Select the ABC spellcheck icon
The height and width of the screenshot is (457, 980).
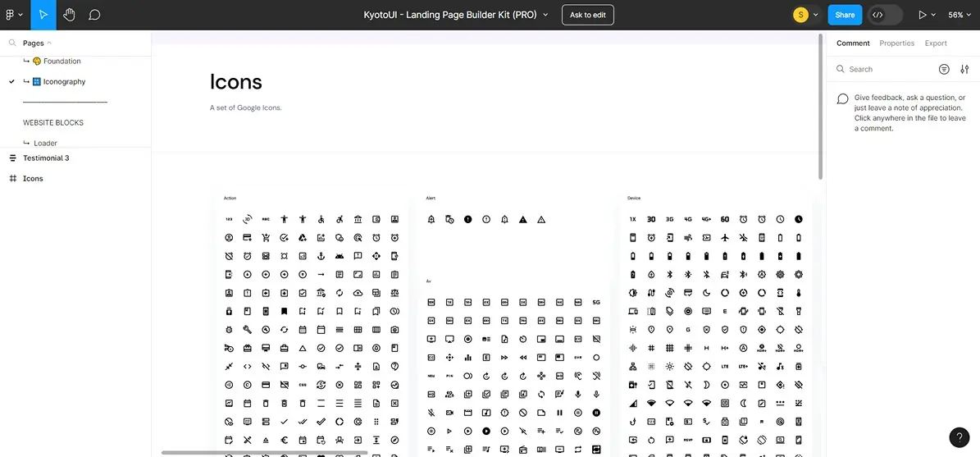266,219
